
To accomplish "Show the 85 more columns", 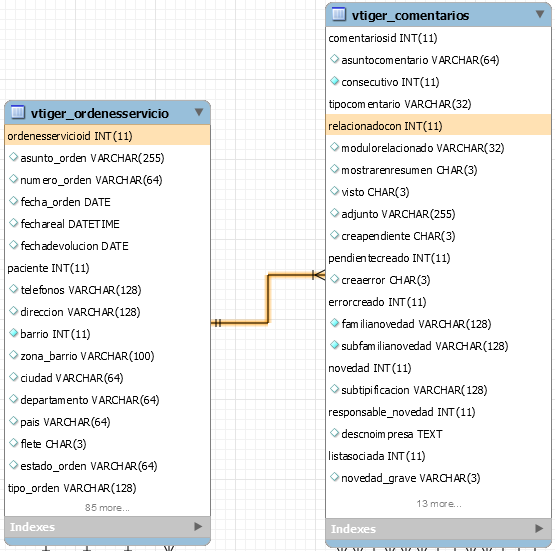I will point(107,507).
